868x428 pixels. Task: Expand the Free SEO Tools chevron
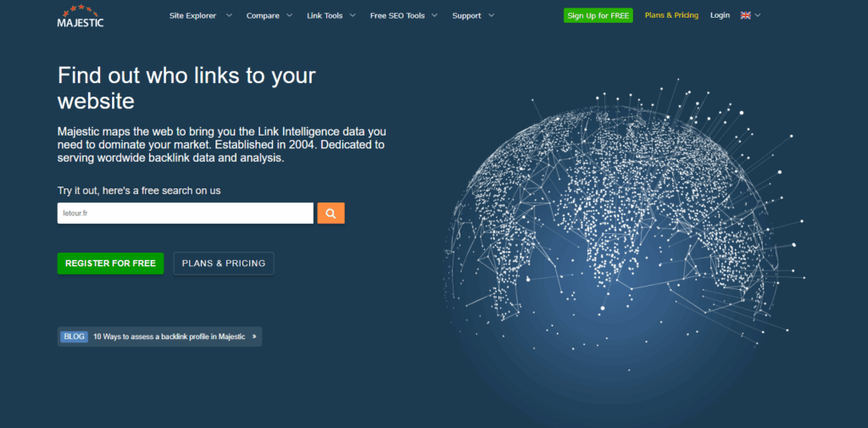click(435, 15)
